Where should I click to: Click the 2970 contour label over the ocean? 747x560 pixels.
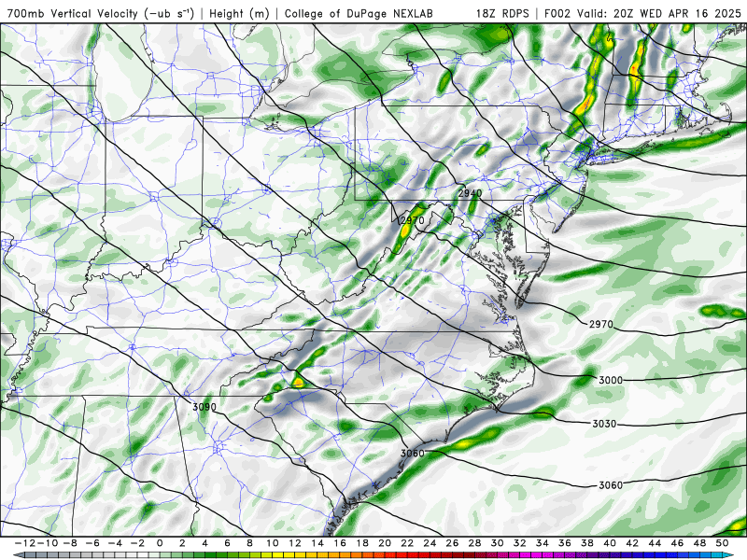click(600, 324)
